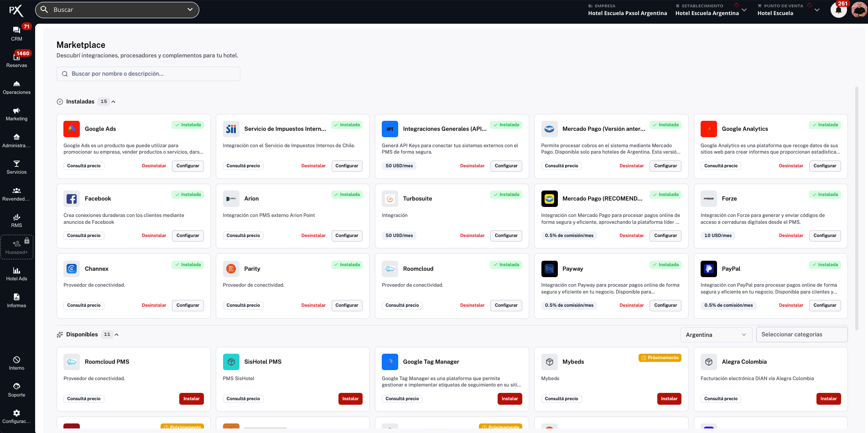Open the Punto de Venta selector chevron
868x433 pixels.
pos(817,10)
